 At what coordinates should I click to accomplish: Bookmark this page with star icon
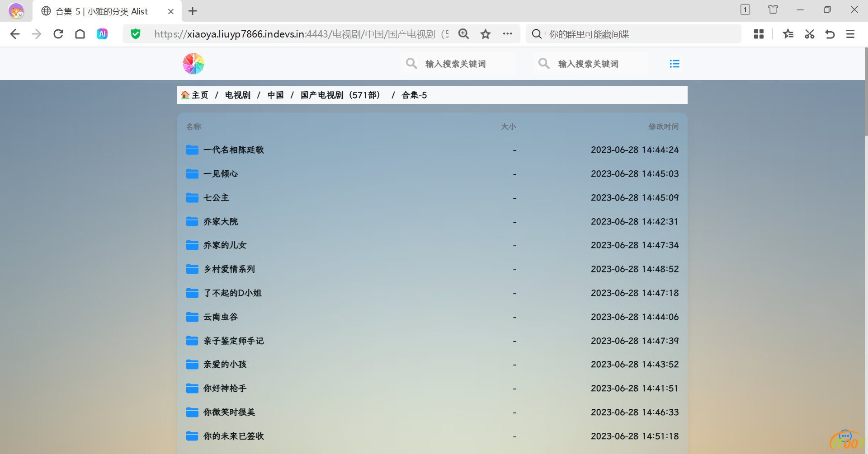486,34
